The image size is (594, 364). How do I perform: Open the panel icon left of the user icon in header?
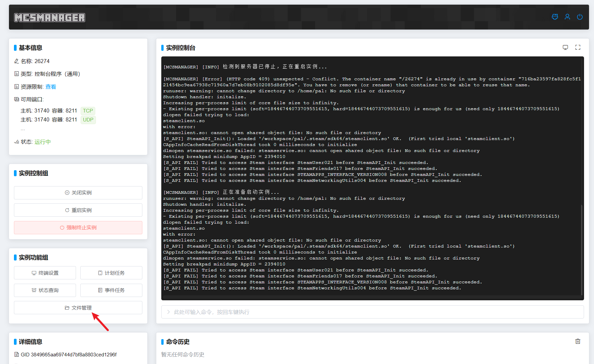pyautogui.click(x=555, y=17)
